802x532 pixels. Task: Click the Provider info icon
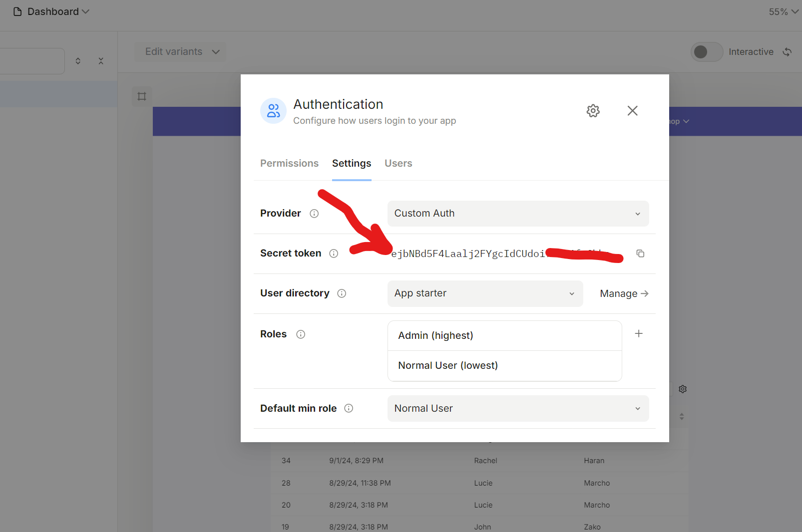pos(314,214)
